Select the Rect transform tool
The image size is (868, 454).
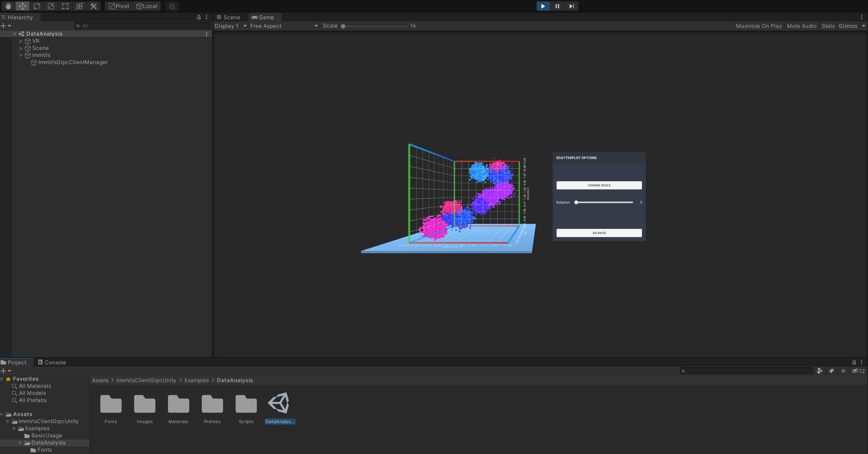[65, 6]
